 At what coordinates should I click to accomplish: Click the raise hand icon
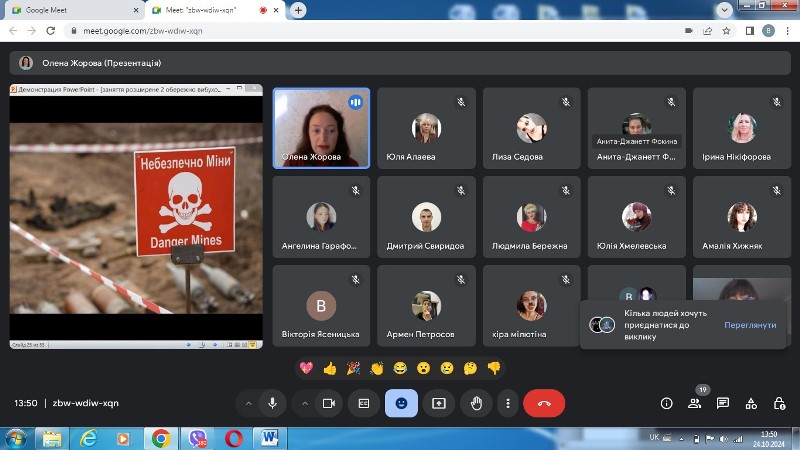tap(476, 403)
